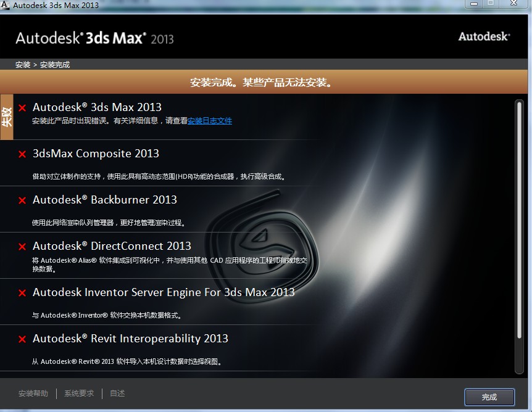
Task: Select Autodesk Inventor Server Engine title
Action: coord(164,292)
